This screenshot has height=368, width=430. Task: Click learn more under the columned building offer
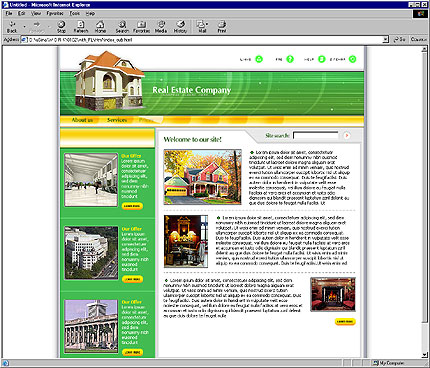pyautogui.click(x=132, y=352)
